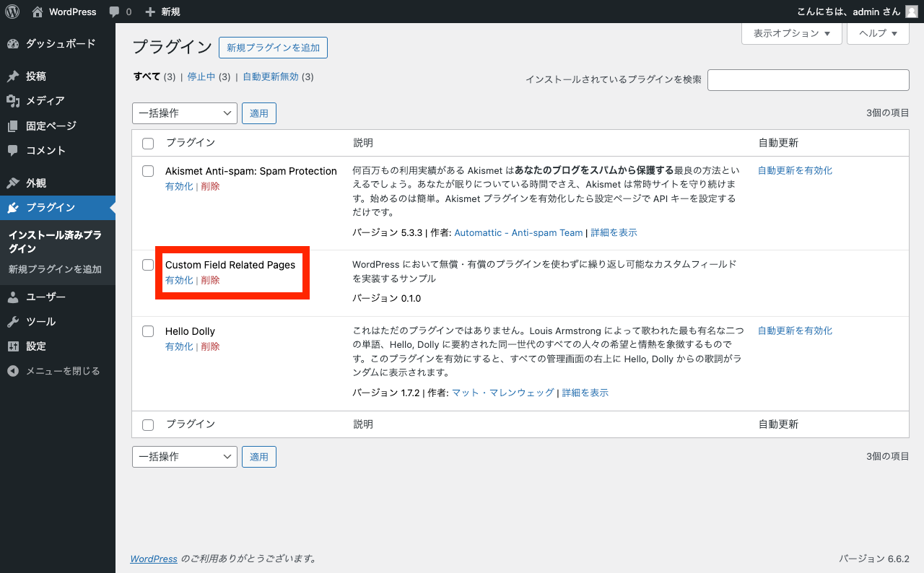Click the 外観 paintbrush icon

pyautogui.click(x=13, y=183)
